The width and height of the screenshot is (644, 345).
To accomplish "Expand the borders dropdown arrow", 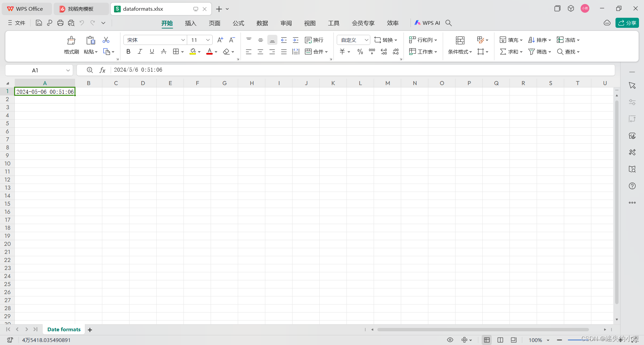I will (182, 52).
